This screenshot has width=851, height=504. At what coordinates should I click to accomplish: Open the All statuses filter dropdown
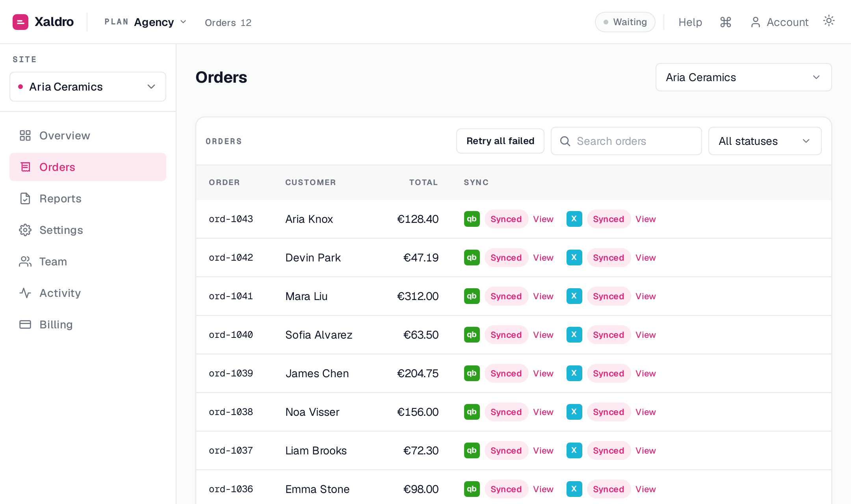(x=765, y=141)
